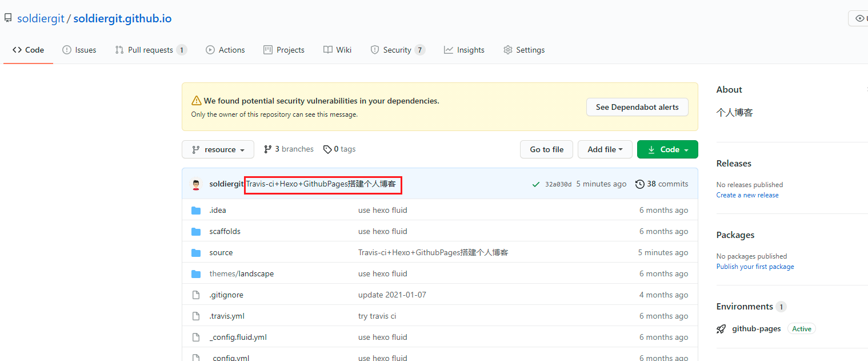The height and width of the screenshot is (361, 868).
Task: Click the .idea folder icon
Action: (196, 211)
